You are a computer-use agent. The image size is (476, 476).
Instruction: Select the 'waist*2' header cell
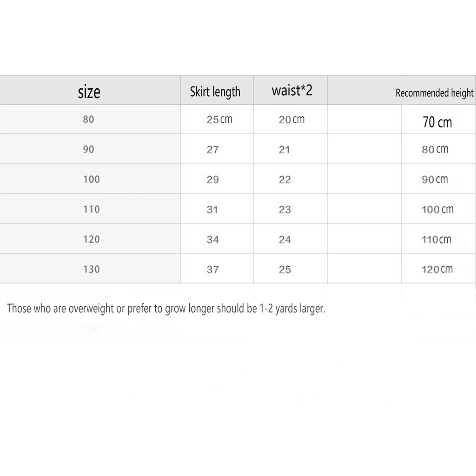coord(292,90)
